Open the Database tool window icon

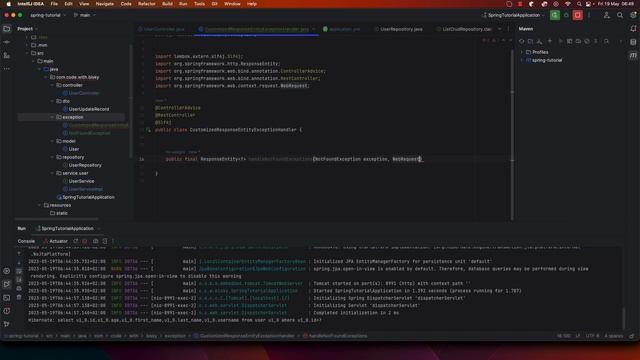633,42
